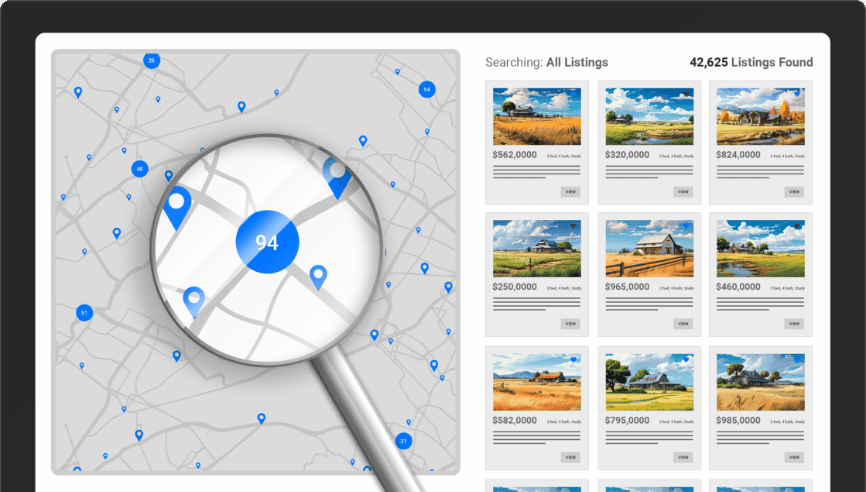Click the 51 cluster marker on the map
This screenshot has height=492, width=866.
point(84,313)
